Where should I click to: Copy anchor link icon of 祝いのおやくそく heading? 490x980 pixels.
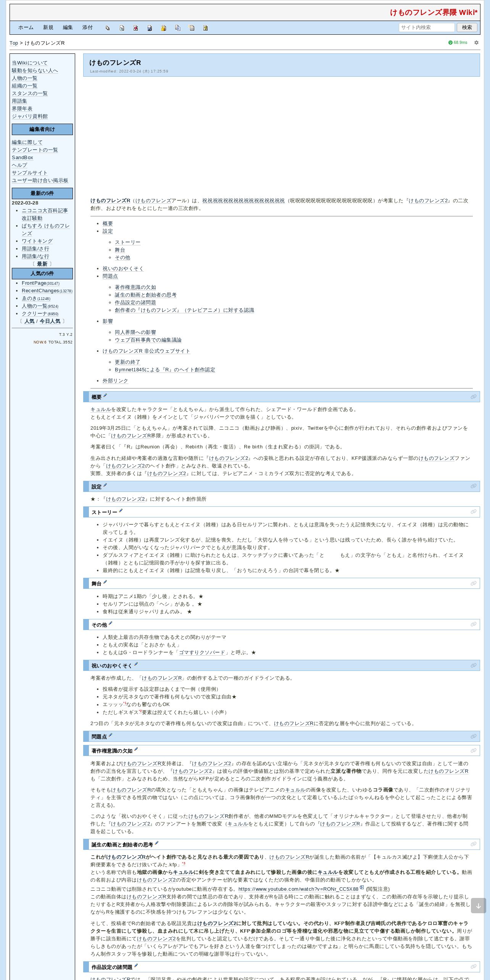click(474, 666)
